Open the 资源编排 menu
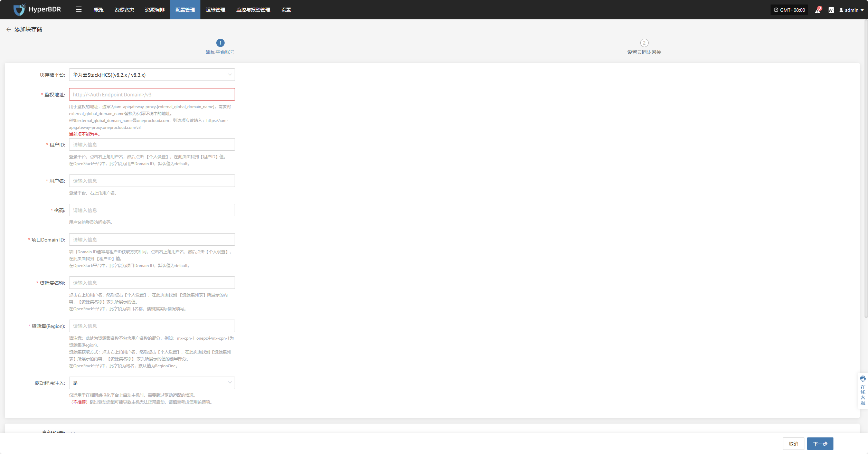 [154, 10]
